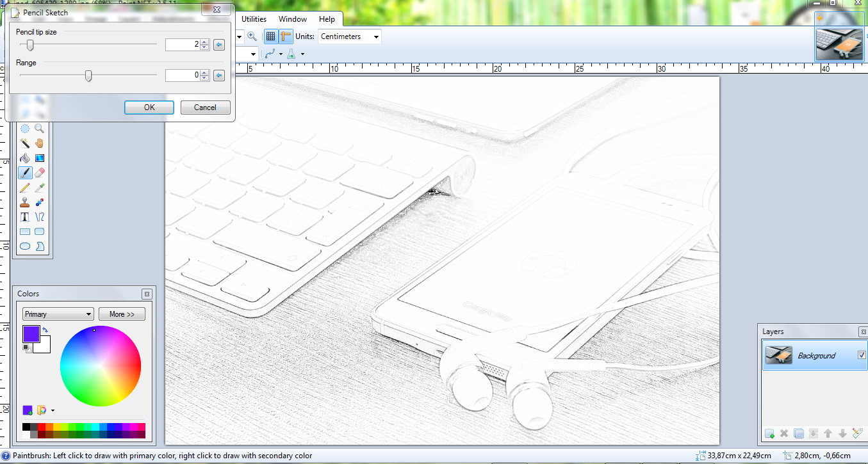Cancel the Pencil Sketch dialog
Viewport: 868px width, 464px height.
click(x=205, y=108)
